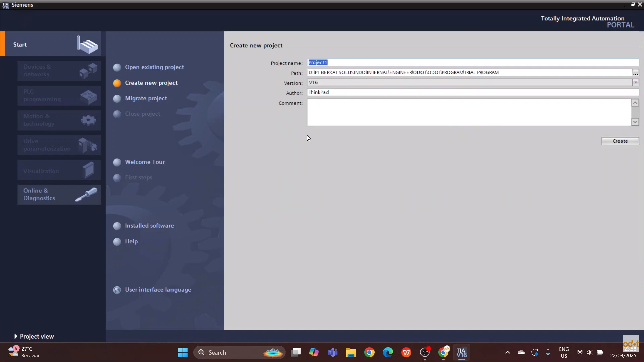Click the Path input field
The image size is (644, 362).
[x=469, y=72]
